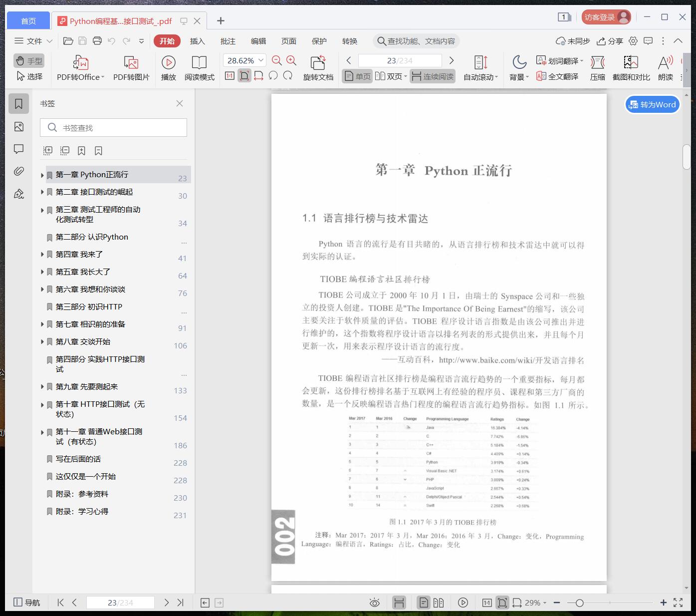The height and width of the screenshot is (616, 696).
Task: Open the 双页 two-page dropdown
Action: click(x=391, y=76)
